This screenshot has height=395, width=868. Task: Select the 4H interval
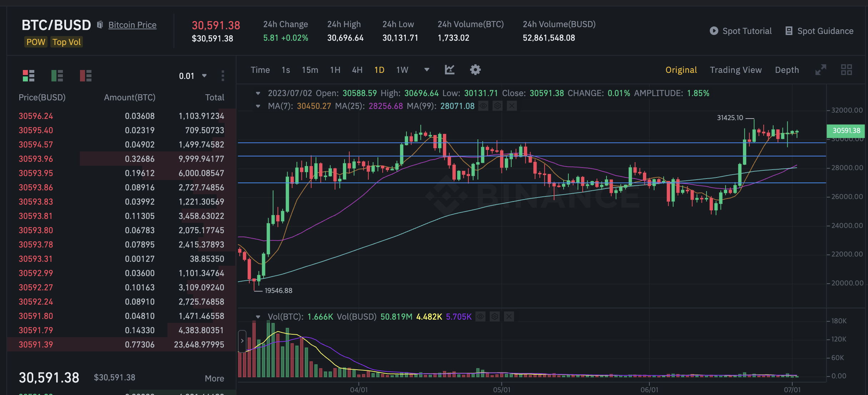click(x=357, y=70)
